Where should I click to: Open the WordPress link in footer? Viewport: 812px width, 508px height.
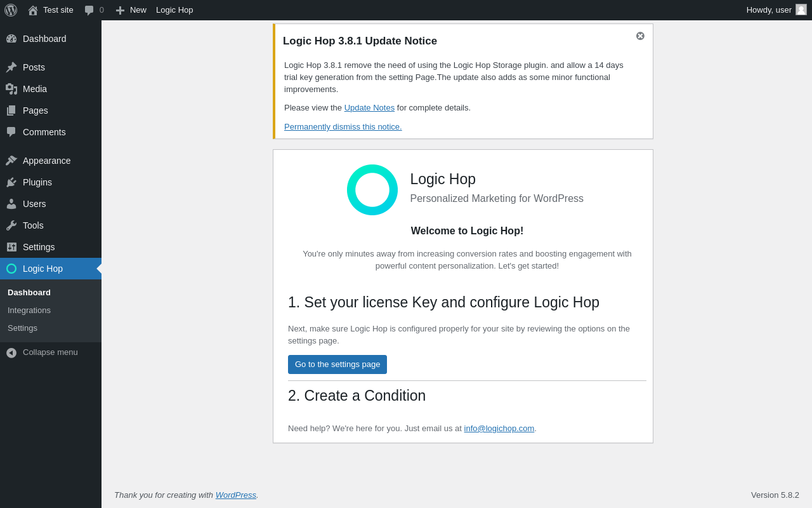(236, 495)
